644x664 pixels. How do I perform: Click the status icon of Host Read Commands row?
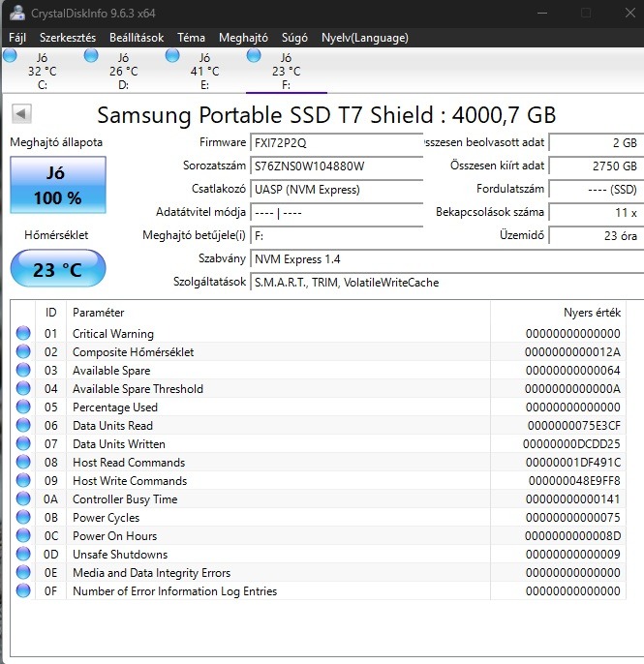(x=23, y=462)
